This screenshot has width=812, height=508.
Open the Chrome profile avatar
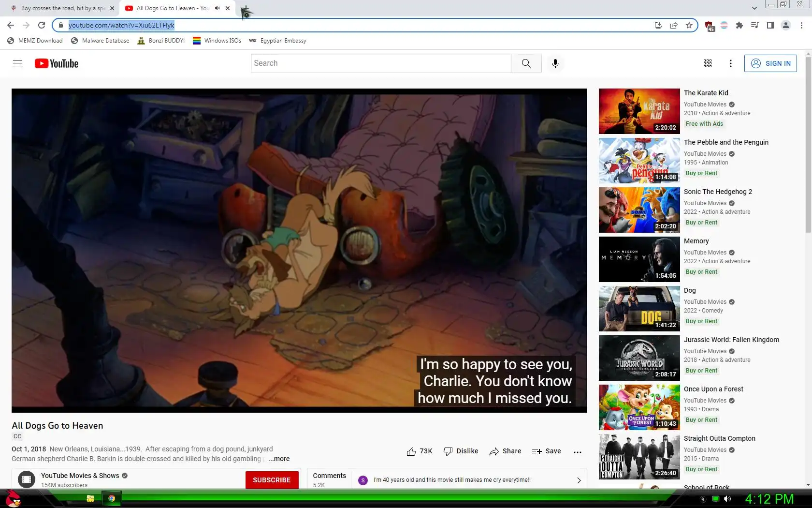click(786, 25)
